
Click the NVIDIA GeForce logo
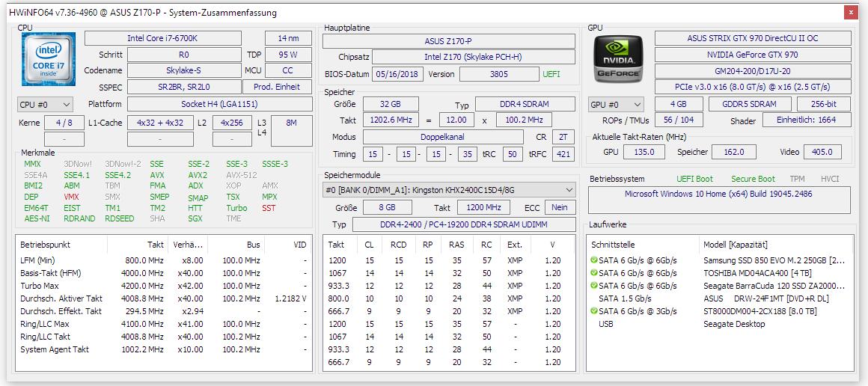(618, 59)
